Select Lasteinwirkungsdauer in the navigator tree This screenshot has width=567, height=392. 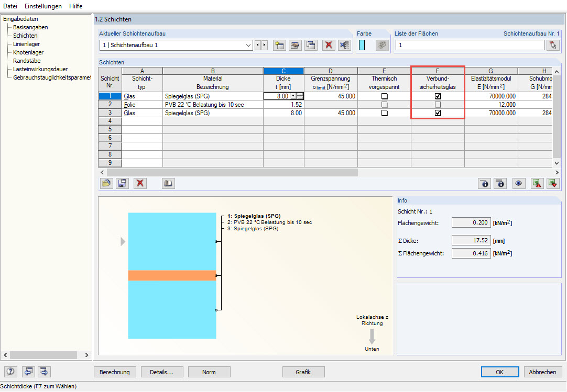click(x=40, y=69)
